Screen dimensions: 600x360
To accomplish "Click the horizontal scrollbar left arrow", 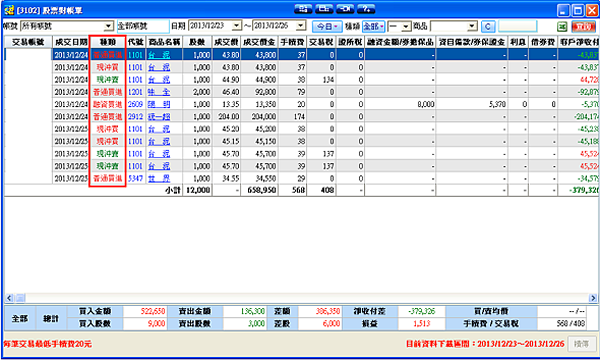I will click(9, 297).
